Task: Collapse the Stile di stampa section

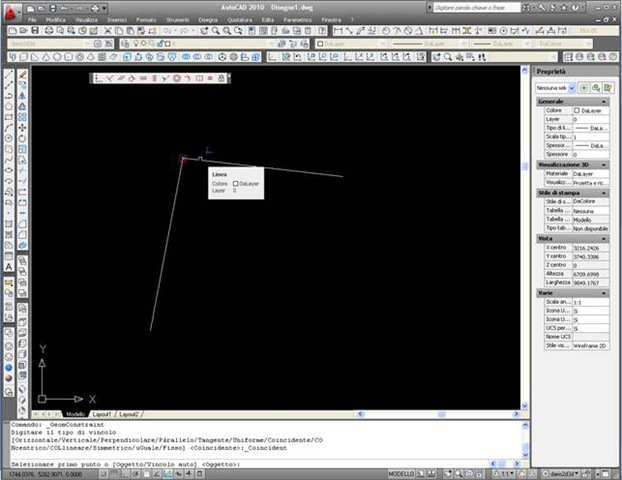Action: click(x=604, y=193)
